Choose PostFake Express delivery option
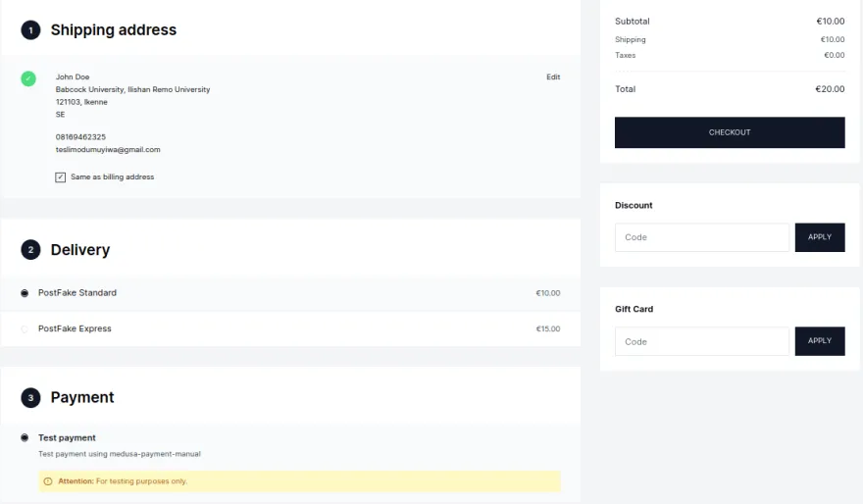This screenshot has height=504, width=863. click(x=25, y=329)
